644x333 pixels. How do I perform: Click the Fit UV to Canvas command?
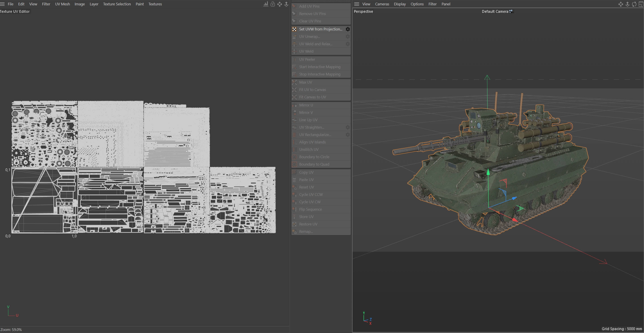point(312,90)
